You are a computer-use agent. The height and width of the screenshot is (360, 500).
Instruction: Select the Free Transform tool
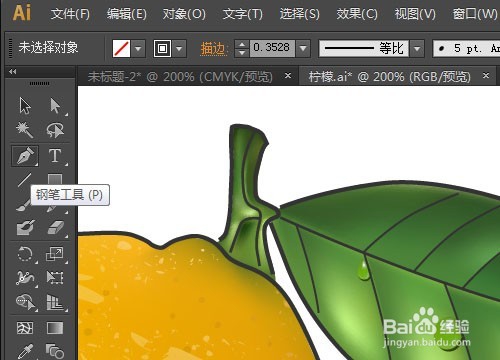click(x=55, y=277)
